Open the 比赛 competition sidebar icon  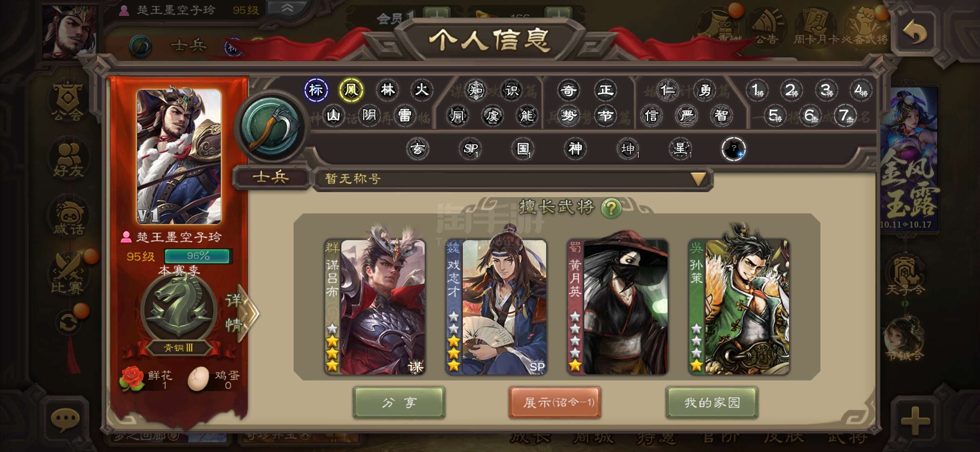click(68, 274)
